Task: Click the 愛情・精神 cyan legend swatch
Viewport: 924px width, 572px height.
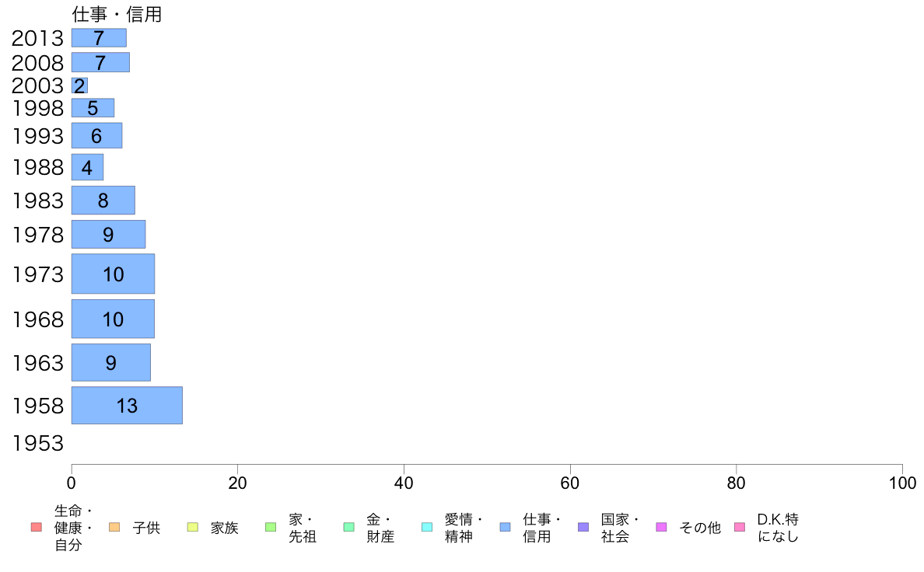Action: point(427,527)
